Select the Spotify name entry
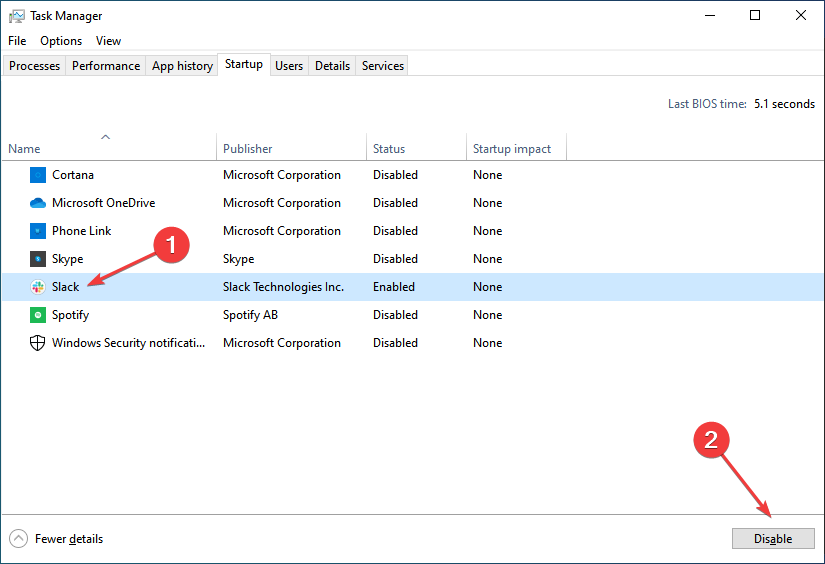This screenshot has width=825, height=564. click(x=71, y=315)
